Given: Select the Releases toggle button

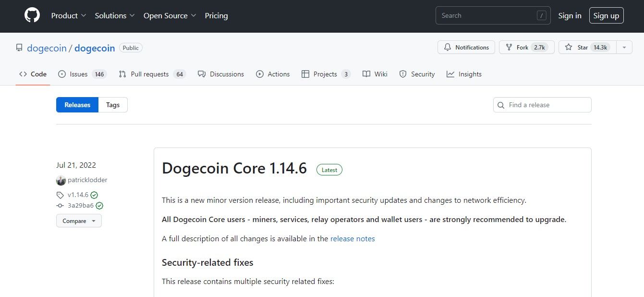Looking at the screenshot, I should tap(77, 105).
